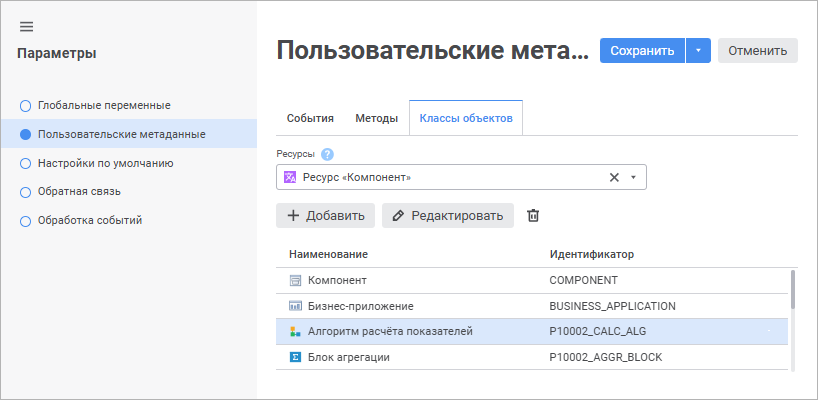Image resolution: width=818 pixels, height=400 pixels.
Task: Switch to the Методы tab
Action: 377,118
